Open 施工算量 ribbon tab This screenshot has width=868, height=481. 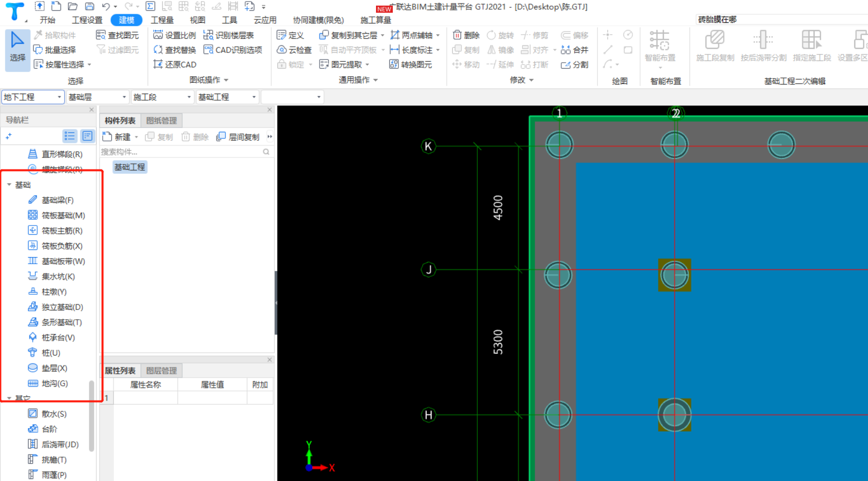[x=375, y=20]
